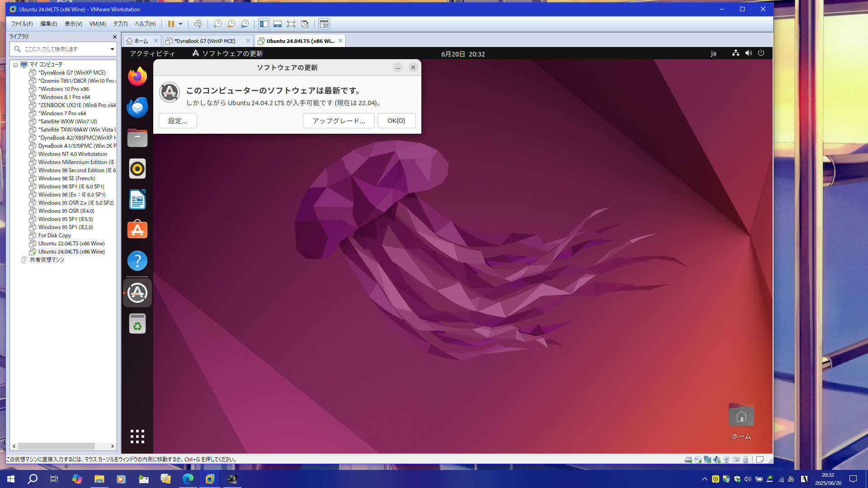Image resolution: width=868 pixels, height=488 pixels.
Task: Open Ubuntu Software from the dock
Action: (137, 230)
